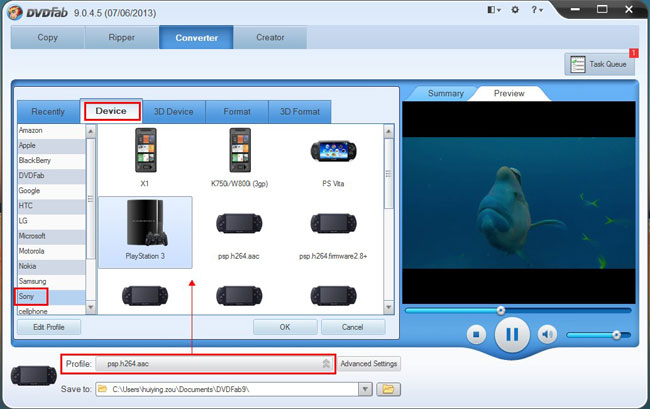Viewport: 650px width, 409px height.
Task: Select LG in the brand list
Action: click(x=51, y=221)
